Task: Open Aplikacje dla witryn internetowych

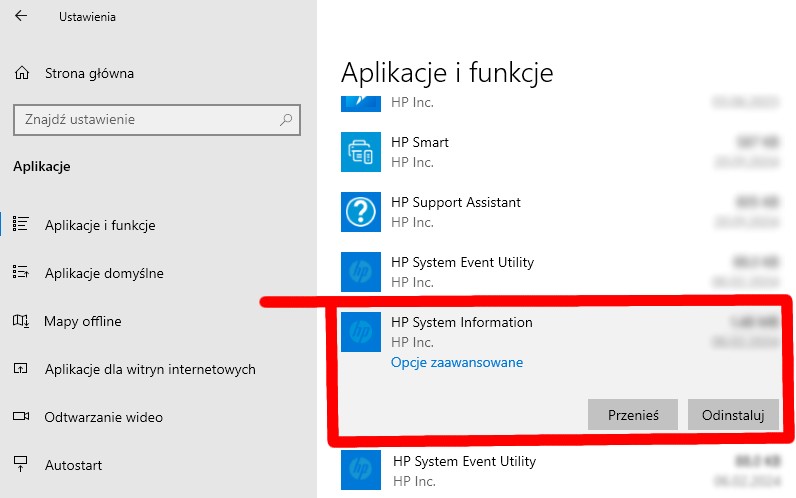Action: pyautogui.click(x=150, y=369)
